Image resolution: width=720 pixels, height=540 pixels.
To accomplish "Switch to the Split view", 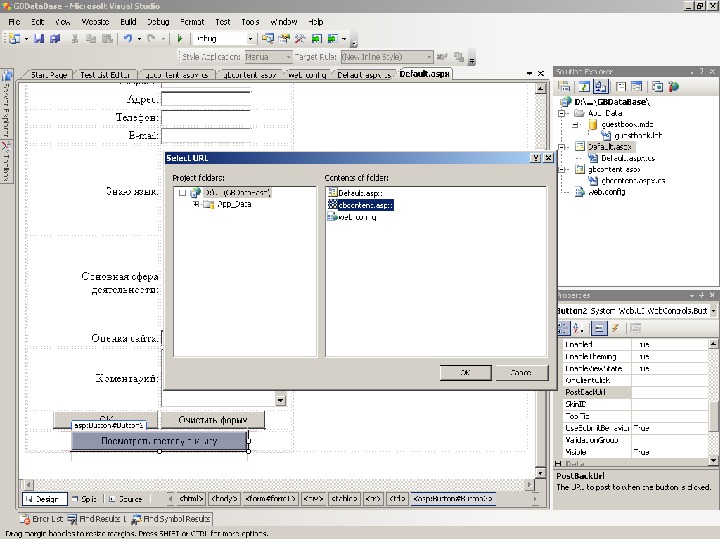I will 85,498.
